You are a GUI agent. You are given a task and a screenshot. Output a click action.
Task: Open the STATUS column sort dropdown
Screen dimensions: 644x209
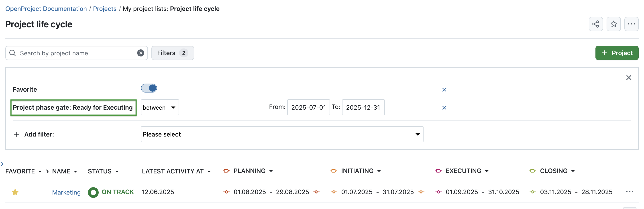click(117, 171)
